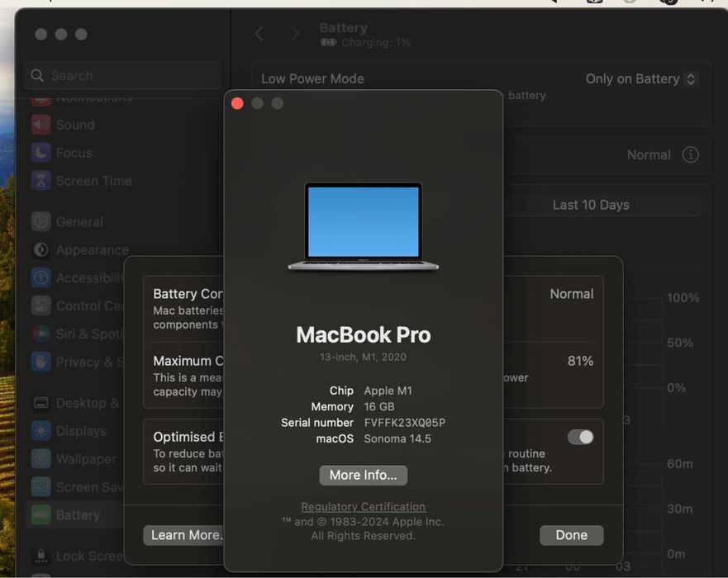Go back with left chevron arrow
The width and height of the screenshot is (728, 578).
(x=259, y=34)
